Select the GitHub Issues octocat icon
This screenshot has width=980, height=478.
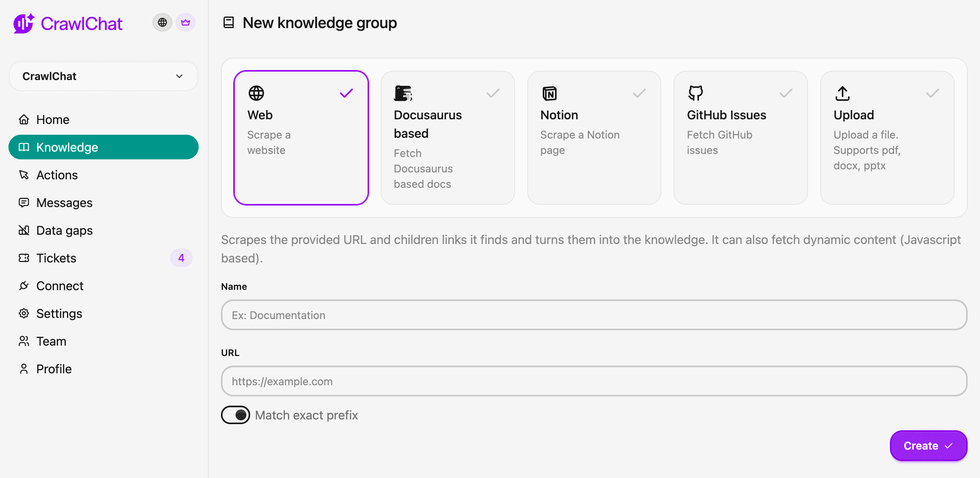(x=696, y=93)
